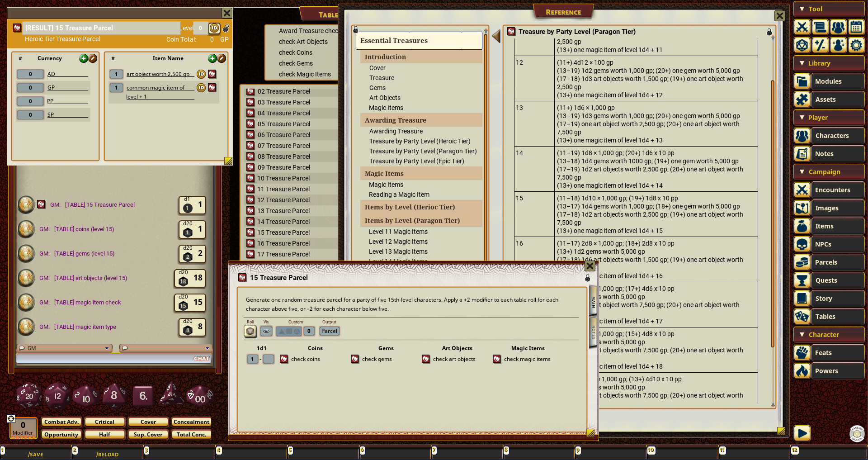Toggle the Vis eye in 15 Treasure Parcel table

pos(266,331)
